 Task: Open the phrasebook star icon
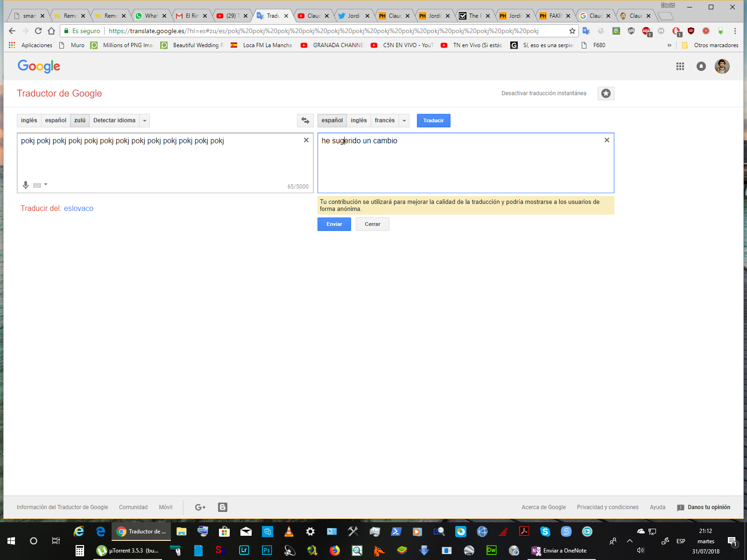606,93
